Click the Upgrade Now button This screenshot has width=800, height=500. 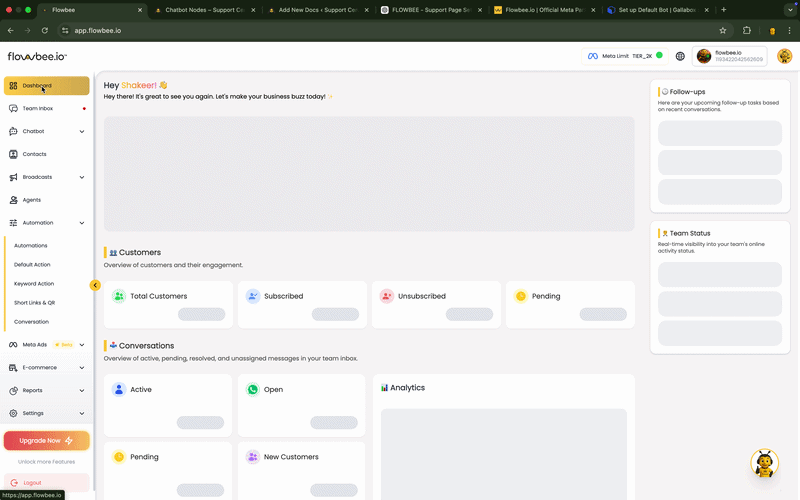pos(46,440)
